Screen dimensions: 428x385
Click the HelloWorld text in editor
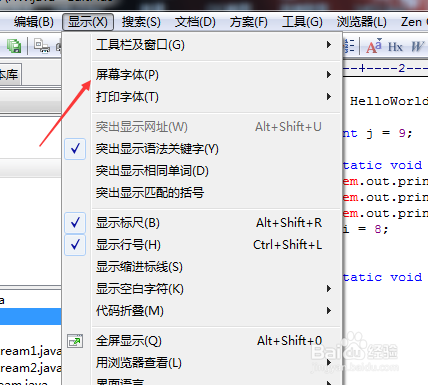coord(389,101)
